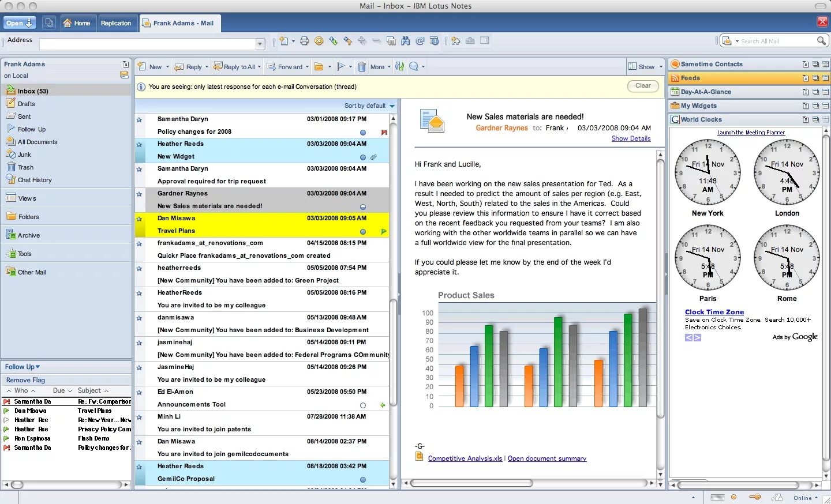The width and height of the screenshot is (831, 504).
Task: Open the Competitive Analysis.xls link
Action: [x=465, y=458]
